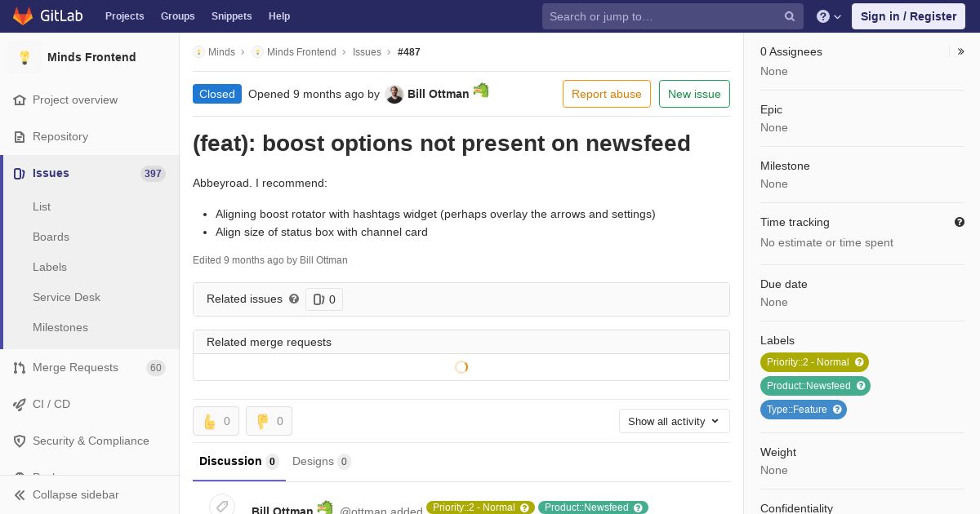
Task: Click the issue title heading
Action: pyautogui.click(x=442, y=143)
